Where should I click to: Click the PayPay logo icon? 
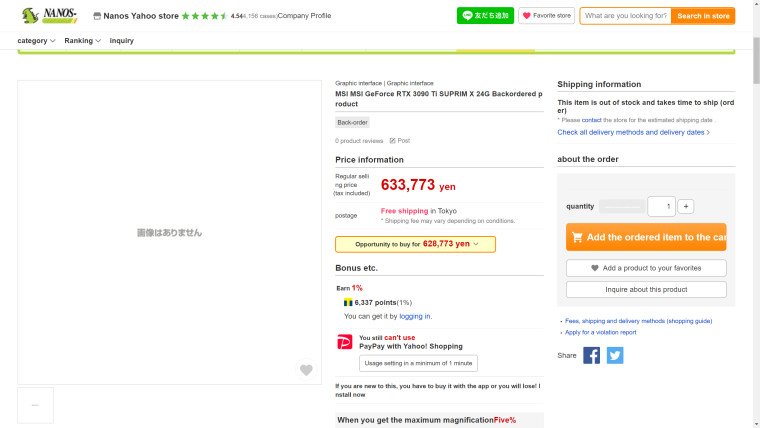pyautogui.click(x=345, y=342)
